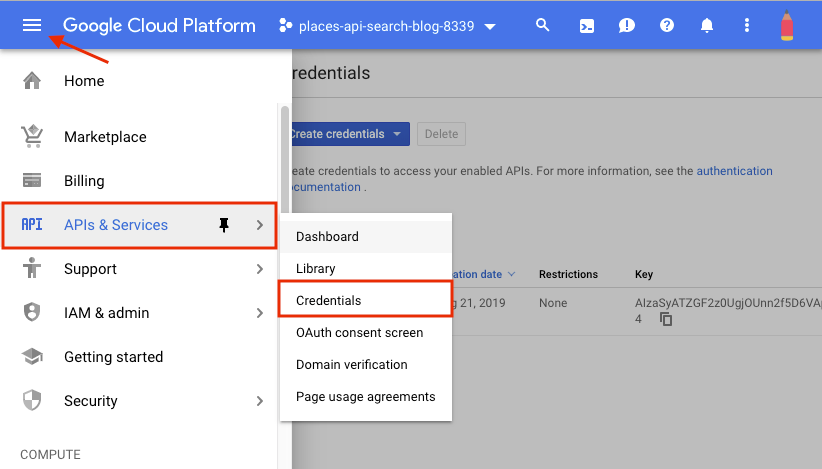Expand the APIs & Services submenu arrow

click(260, 225)
